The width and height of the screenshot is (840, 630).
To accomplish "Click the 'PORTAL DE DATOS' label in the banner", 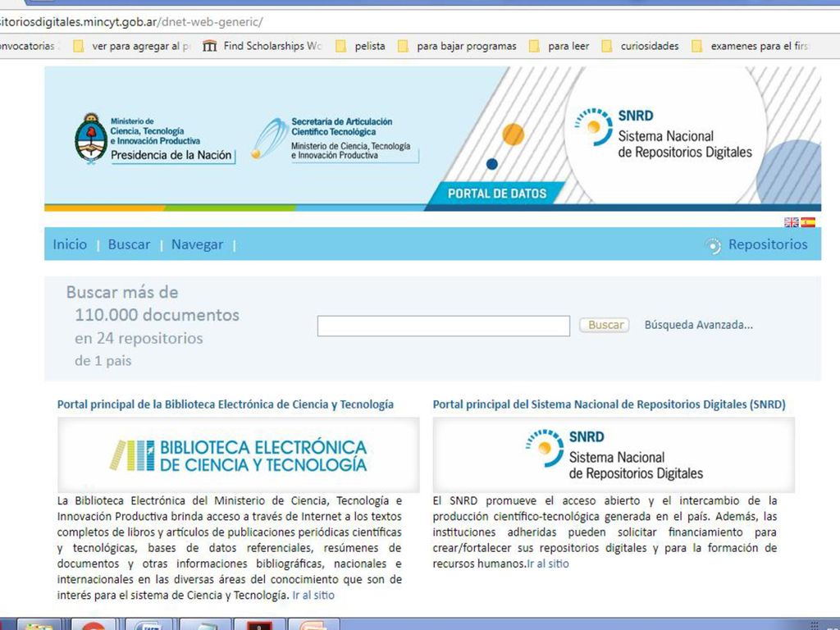I will coord(497,194).
